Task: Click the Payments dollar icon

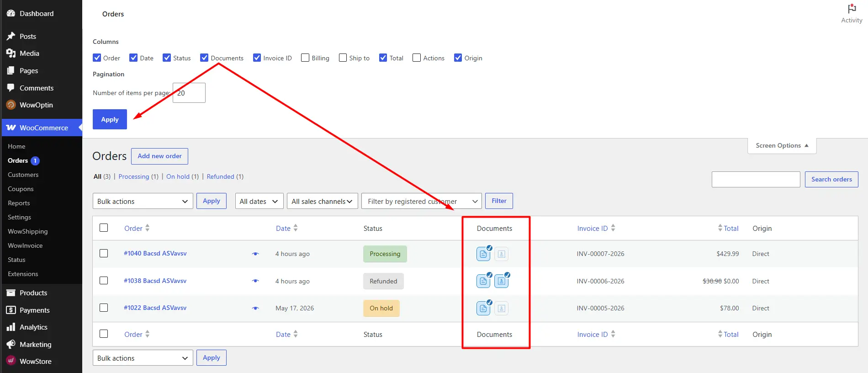Action: pyautogui.click(x=11, y=310)
